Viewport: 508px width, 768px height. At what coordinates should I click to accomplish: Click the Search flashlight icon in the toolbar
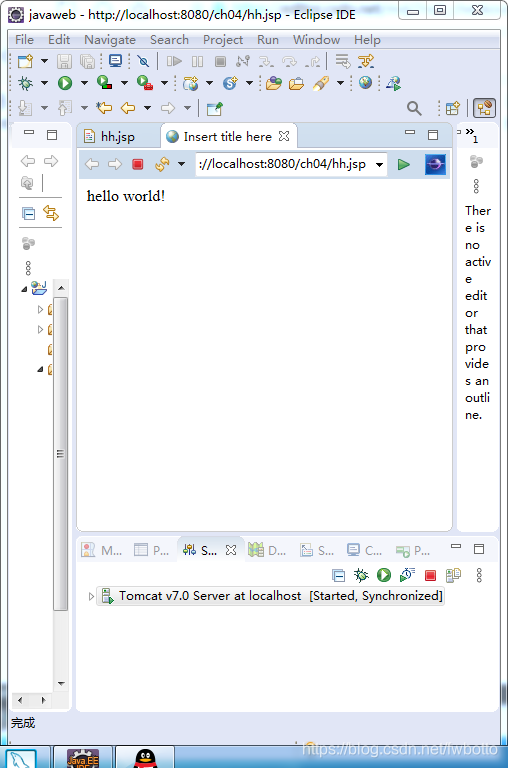tap(320, 83)
